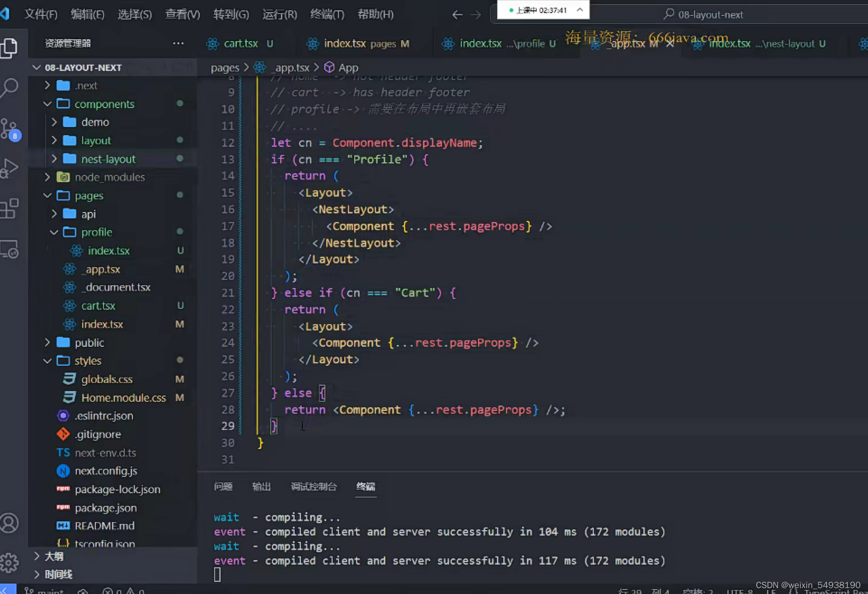
Task: Go forward with the right arrow
Action: pyautogui.click(x=476, y=15)
